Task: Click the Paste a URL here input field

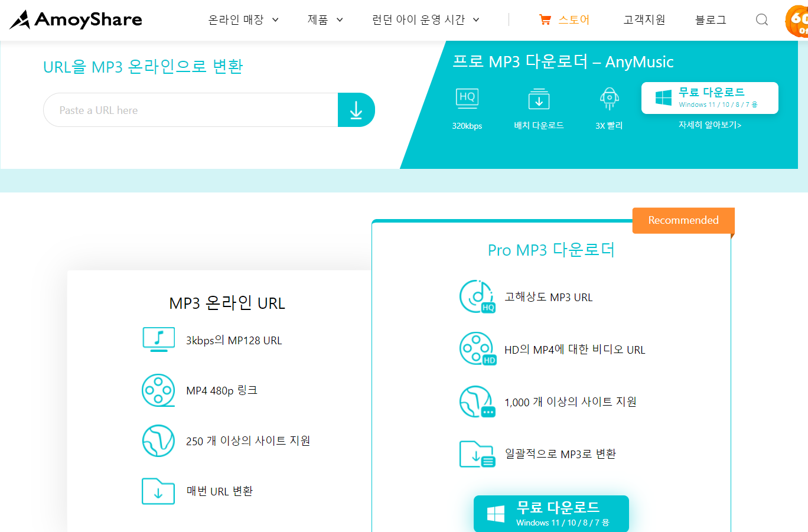Action: pos(189,110)
